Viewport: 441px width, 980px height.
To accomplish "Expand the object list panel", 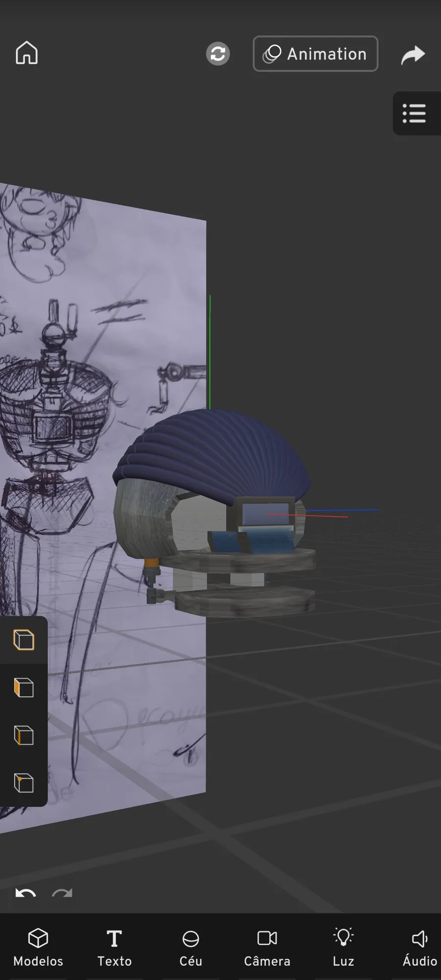I will 415,113.
